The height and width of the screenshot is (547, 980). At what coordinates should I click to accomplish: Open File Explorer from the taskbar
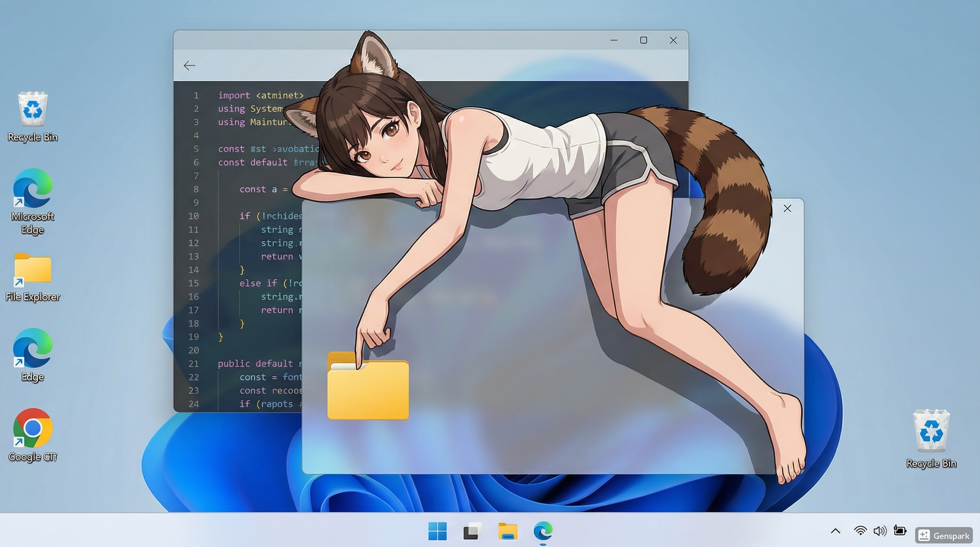pos(507,531)
